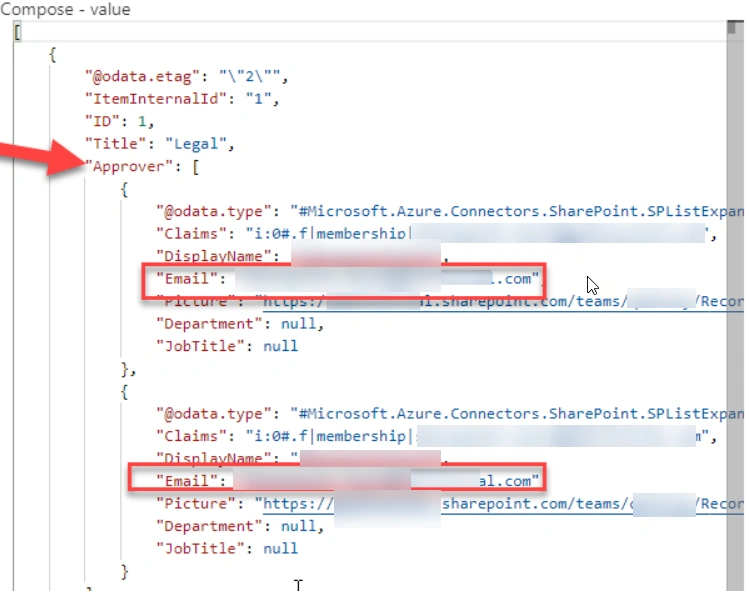
Task: Click second approver's #Microsoft.Azure.Connectors type value
Action: click(x=517, y=414)
